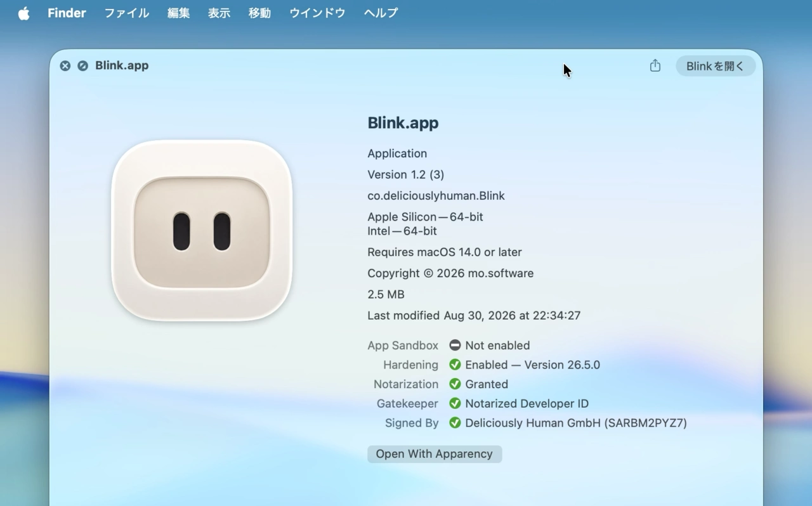The width and height of the screenshot is (812, 506).
Task: Open the Apple menu
Action: 24,13
